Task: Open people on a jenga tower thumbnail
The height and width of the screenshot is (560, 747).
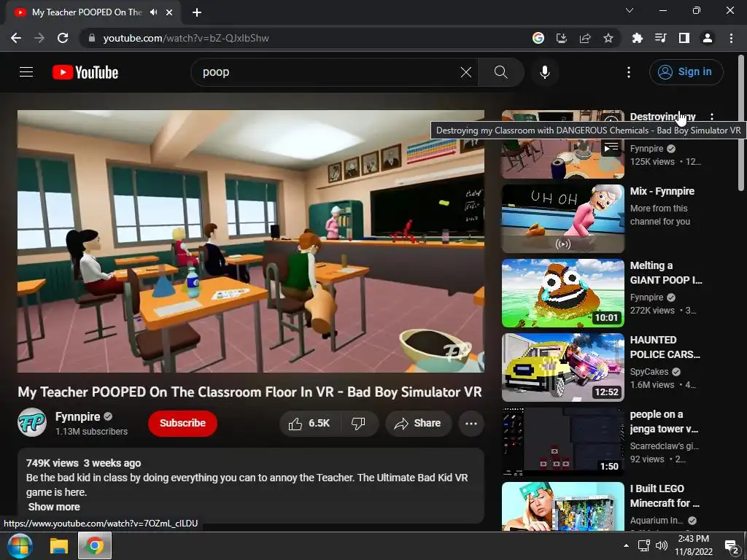Action: pos(562,441)
